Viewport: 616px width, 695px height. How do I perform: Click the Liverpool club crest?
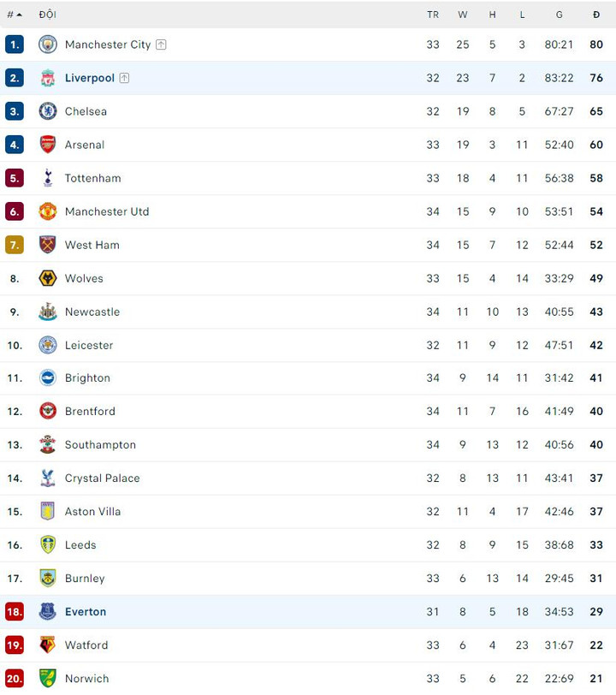point(48,78)
